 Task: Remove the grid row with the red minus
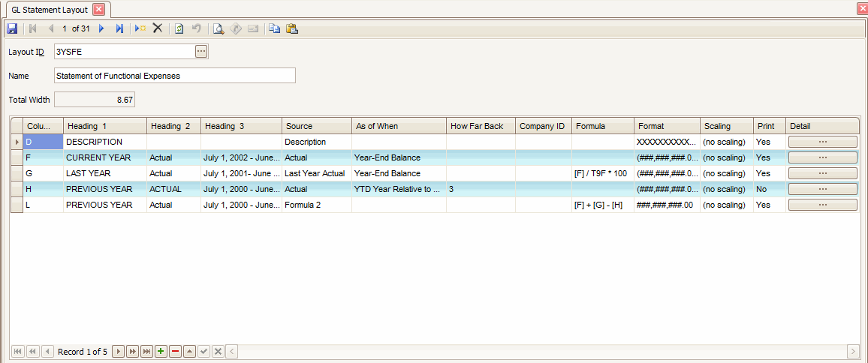click(175, 352)
